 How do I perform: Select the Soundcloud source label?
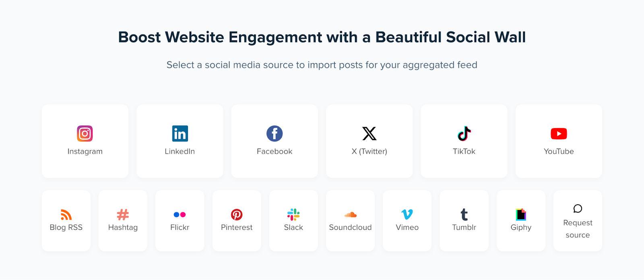pyautogui.click(x=350, y=228)
